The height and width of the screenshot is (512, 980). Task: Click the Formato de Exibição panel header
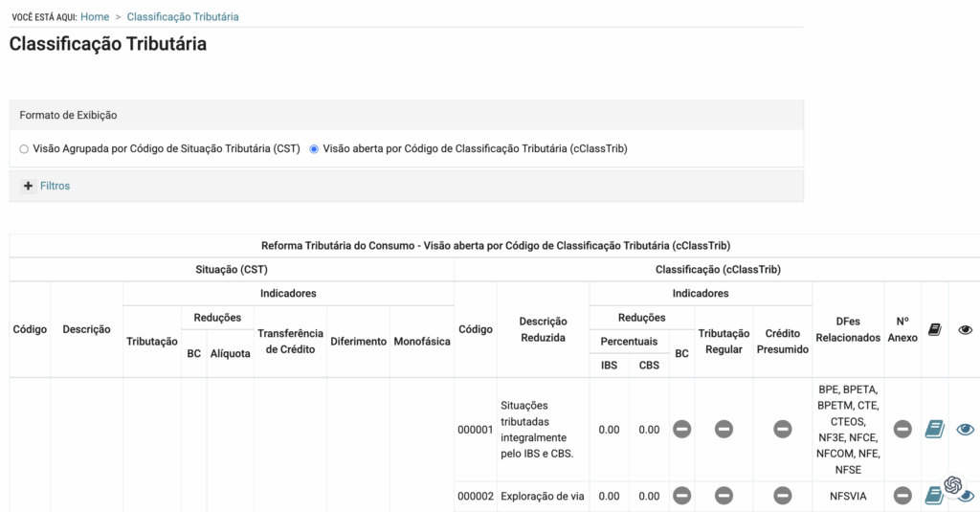[x=68, y=115]
